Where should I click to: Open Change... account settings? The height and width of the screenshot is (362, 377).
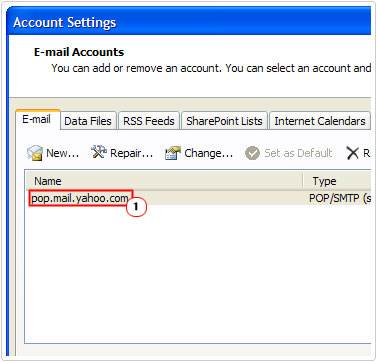pos(199,153)
